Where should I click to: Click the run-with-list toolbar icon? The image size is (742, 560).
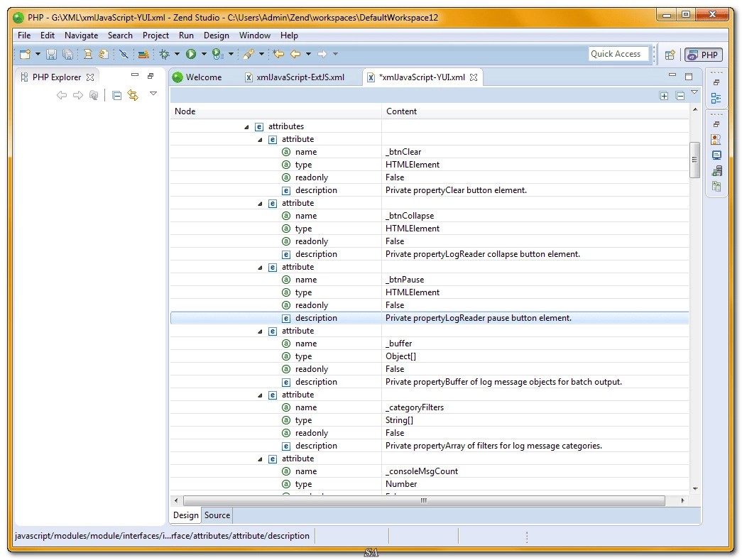pyautogui.click(x=217, y=55)
